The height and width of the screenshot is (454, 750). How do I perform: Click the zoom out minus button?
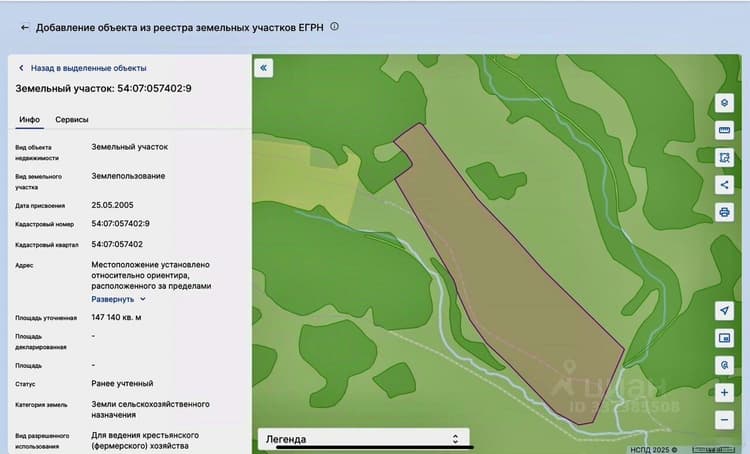tap(724, 420)
